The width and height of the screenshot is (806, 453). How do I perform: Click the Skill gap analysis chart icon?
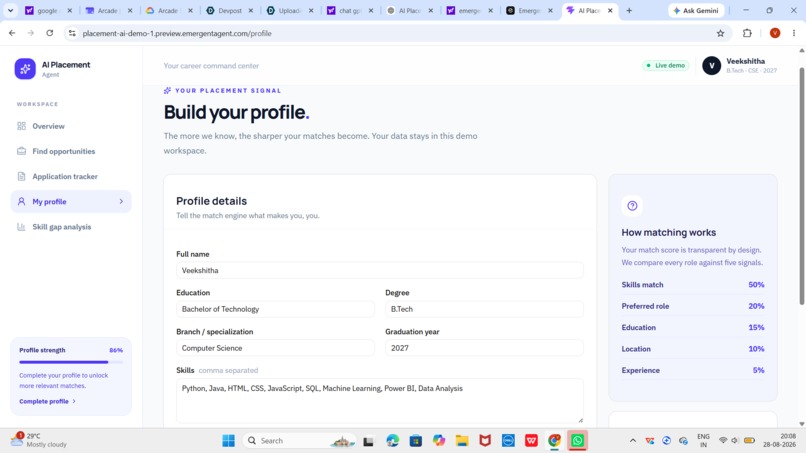click(22, 227)
